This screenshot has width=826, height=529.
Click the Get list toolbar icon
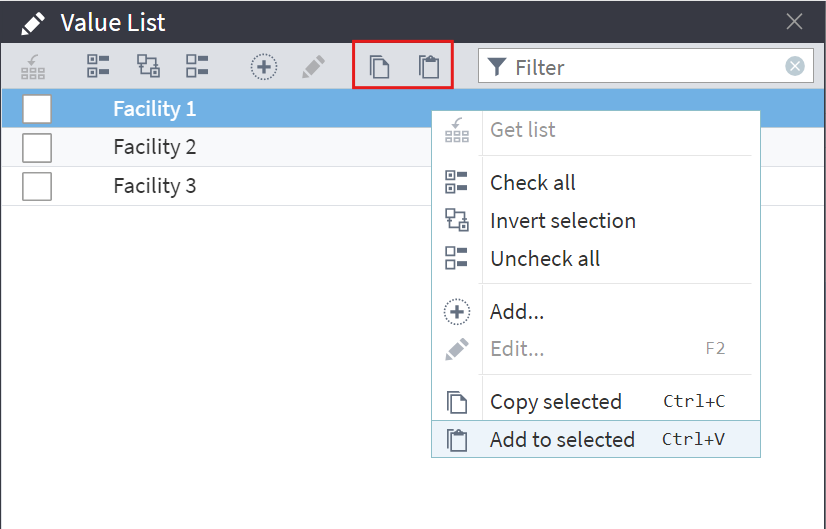pos(33,67)
